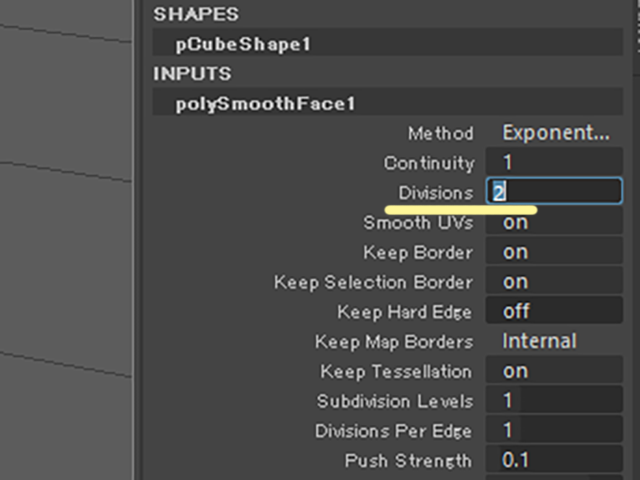Viewport: 640px width, 480px height.
Task: Open the Method dropdown showing Exponent...
Action: coord(555,133)
